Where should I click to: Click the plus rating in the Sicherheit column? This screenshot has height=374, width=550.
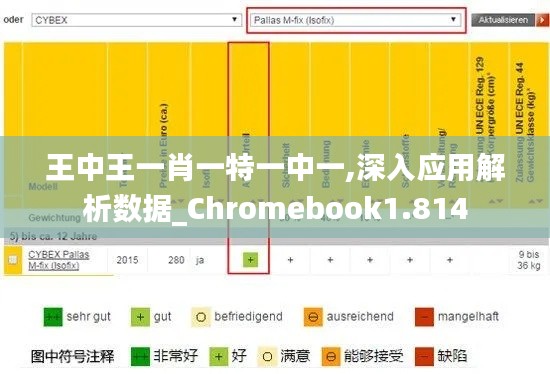(x=290, y=260)
